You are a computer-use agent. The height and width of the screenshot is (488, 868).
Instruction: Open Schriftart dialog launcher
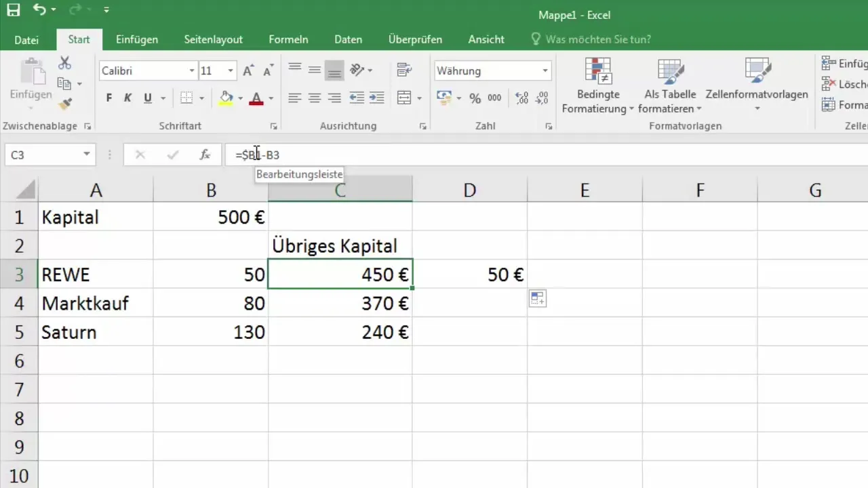[273, 126]
